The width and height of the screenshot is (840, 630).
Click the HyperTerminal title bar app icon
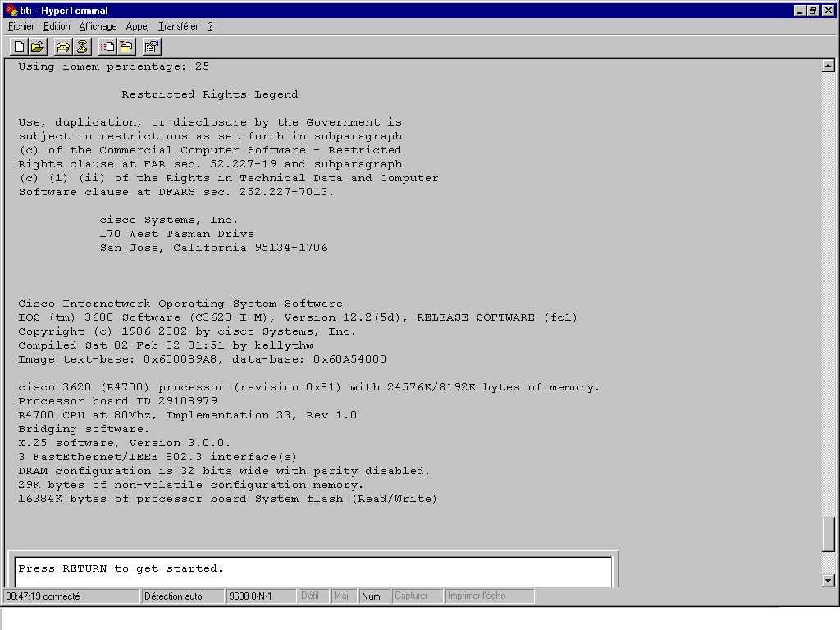pos(11,10)
